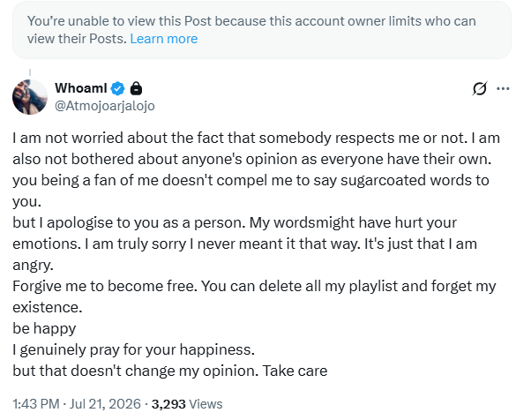
Task: Click the sentence starting 'Forgive me to become free'
Action: pyautogui.click(x=105, y=286)
